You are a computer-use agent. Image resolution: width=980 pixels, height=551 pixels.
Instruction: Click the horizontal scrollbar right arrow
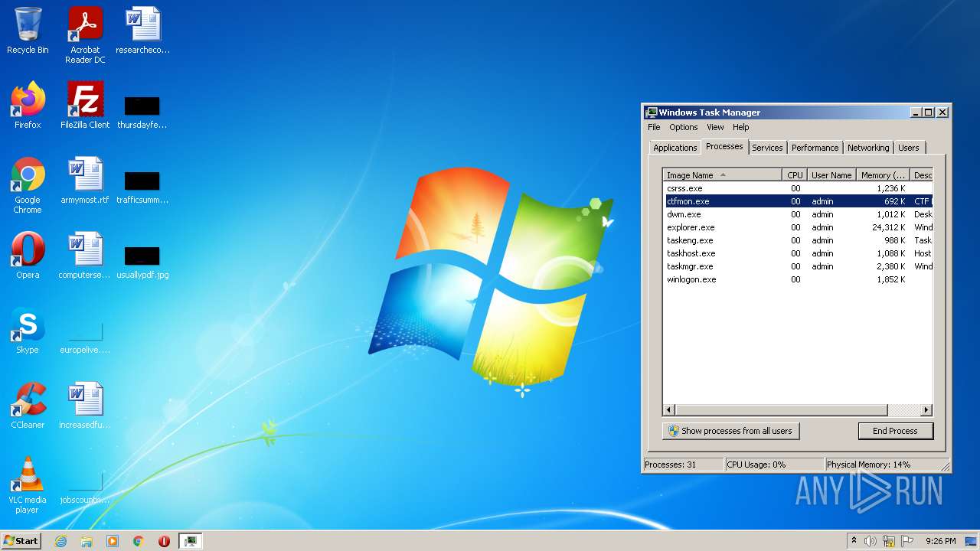[x=926, y=410]
